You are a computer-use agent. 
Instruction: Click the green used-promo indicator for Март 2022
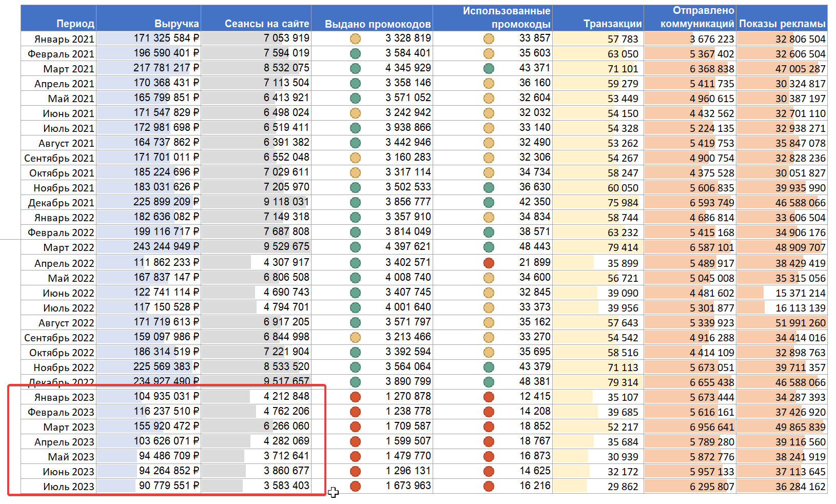tap(489, 247)
